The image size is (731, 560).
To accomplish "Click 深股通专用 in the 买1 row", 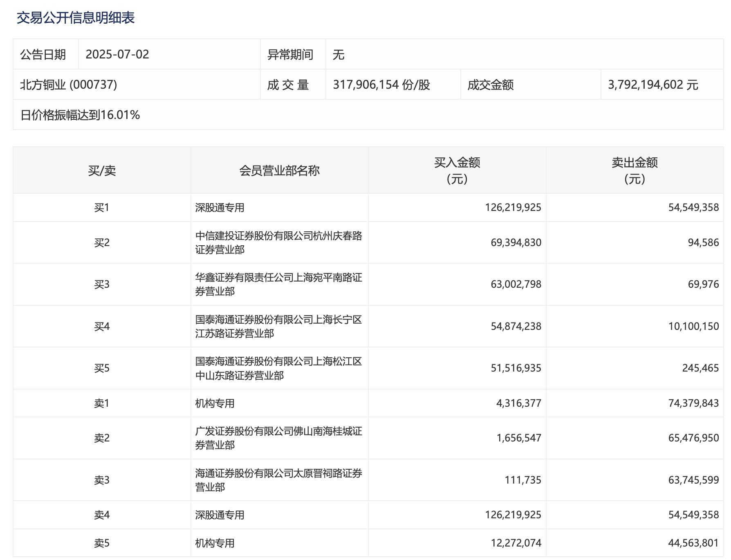I will point(220,208).
